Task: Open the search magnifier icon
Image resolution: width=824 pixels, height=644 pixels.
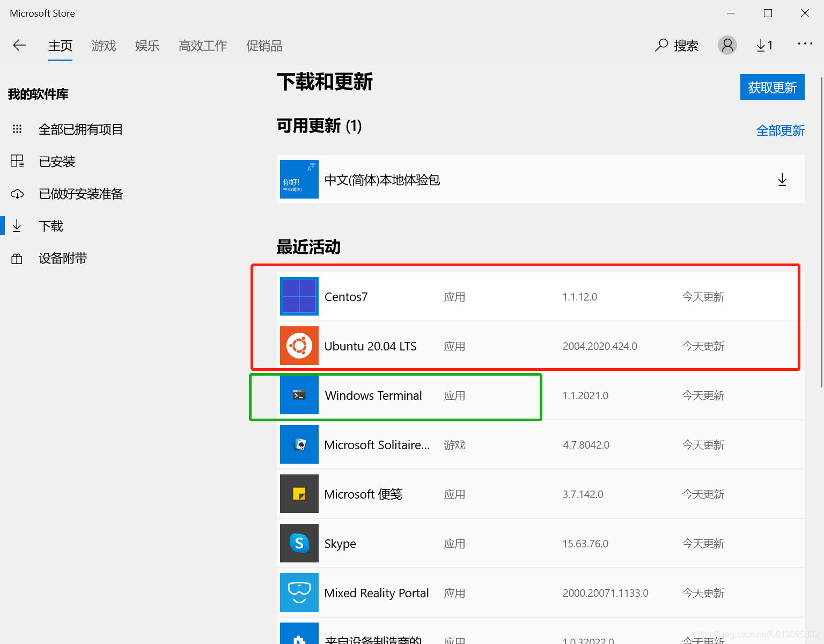Action: [x=661, y=45]
